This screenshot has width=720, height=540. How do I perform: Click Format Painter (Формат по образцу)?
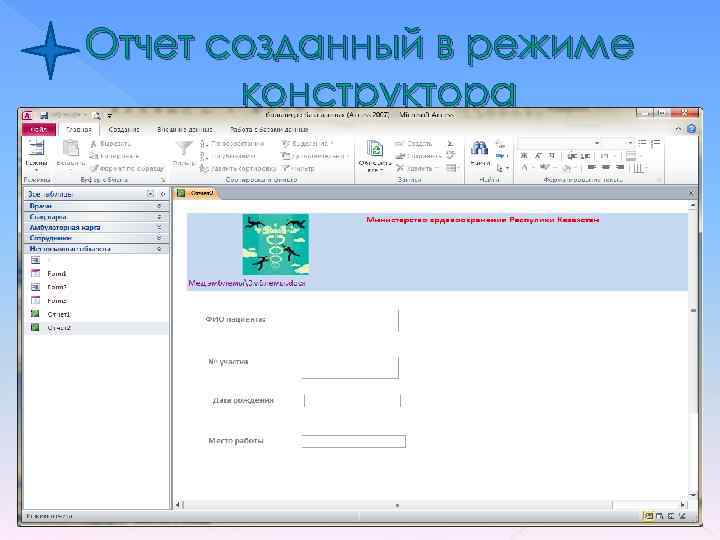tap(127, 169)
